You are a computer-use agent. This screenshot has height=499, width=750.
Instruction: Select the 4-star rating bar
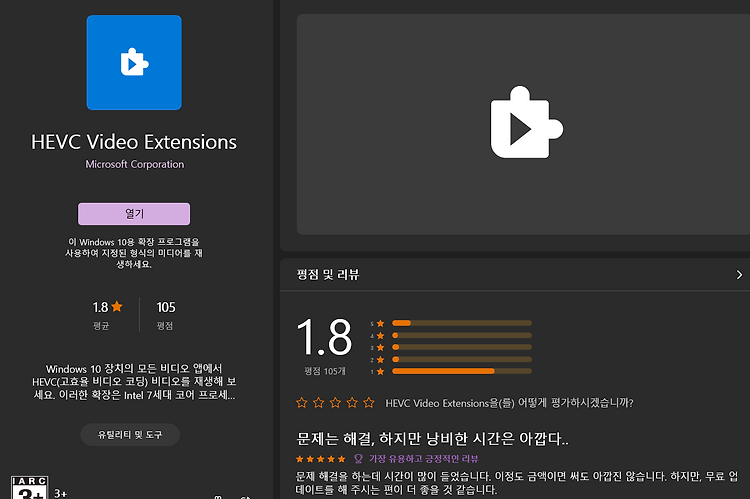pos(462,335)
